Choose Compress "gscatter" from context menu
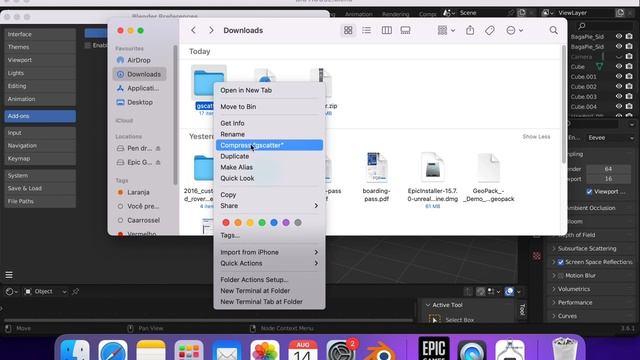 (x=269, y=145)
